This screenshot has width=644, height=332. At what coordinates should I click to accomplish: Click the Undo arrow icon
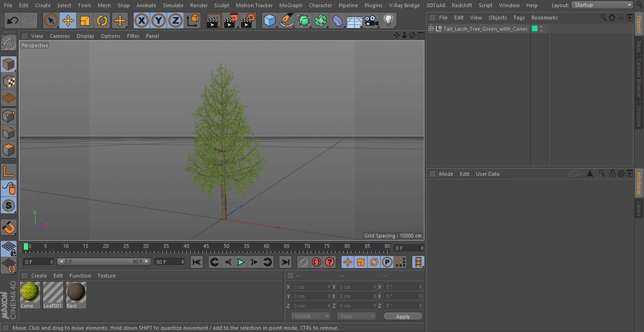point(13,21)
